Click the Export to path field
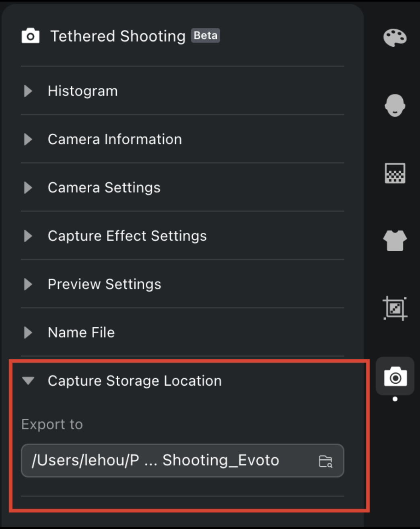The width and height of the screenshot is (420, 529). tap(183, 461)
